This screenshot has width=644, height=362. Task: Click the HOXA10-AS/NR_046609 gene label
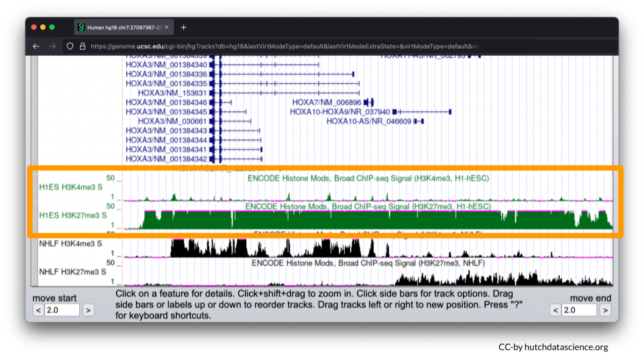tap(369, 121)
